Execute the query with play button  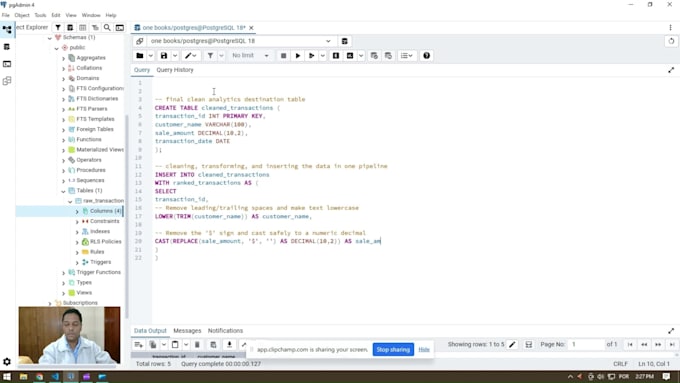[x=298, y=56]
